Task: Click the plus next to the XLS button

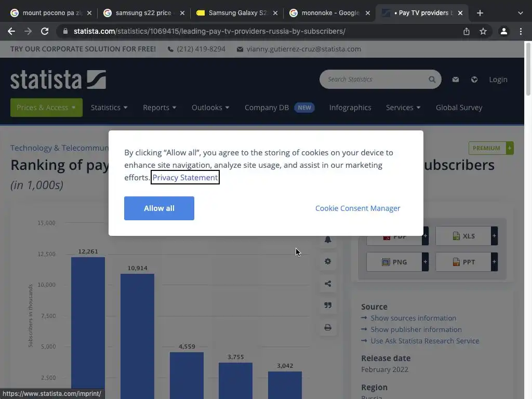Action: [x=495, y=236]
